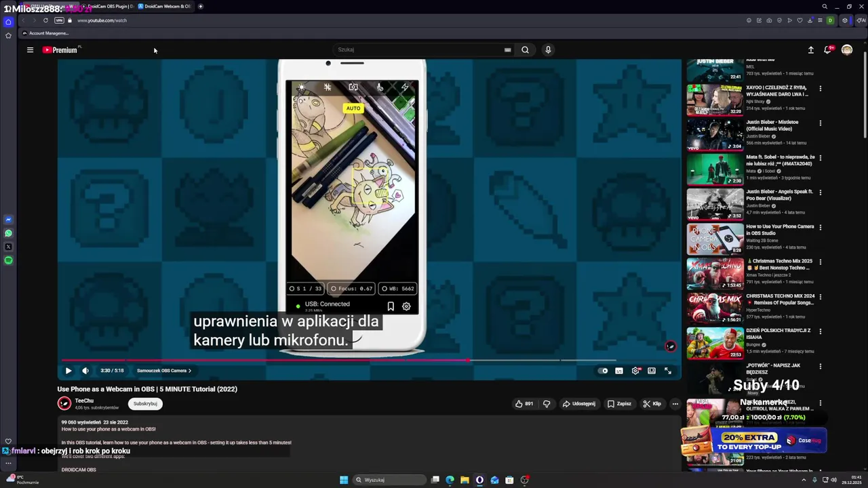Open options for XAYOO Czelendż video
868x488 pixels.
(821, 89)
